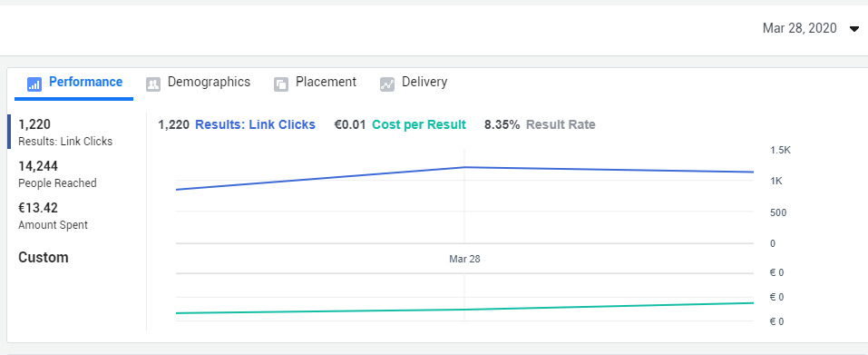
Task: Switch to the Placement tab
Action: point(315,83)
